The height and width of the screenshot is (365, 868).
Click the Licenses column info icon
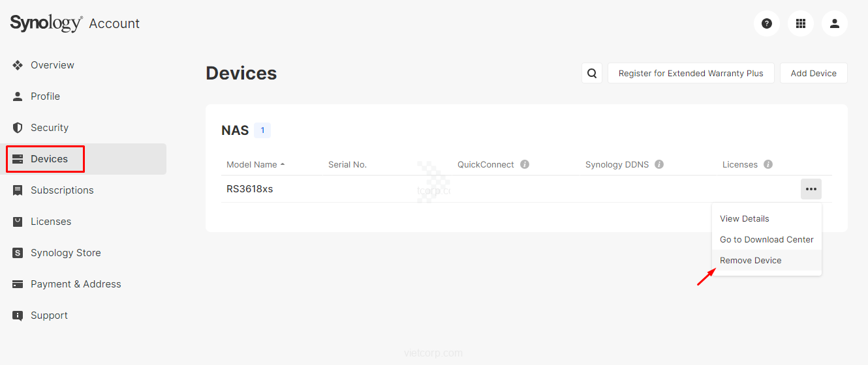tap(768, 165)
